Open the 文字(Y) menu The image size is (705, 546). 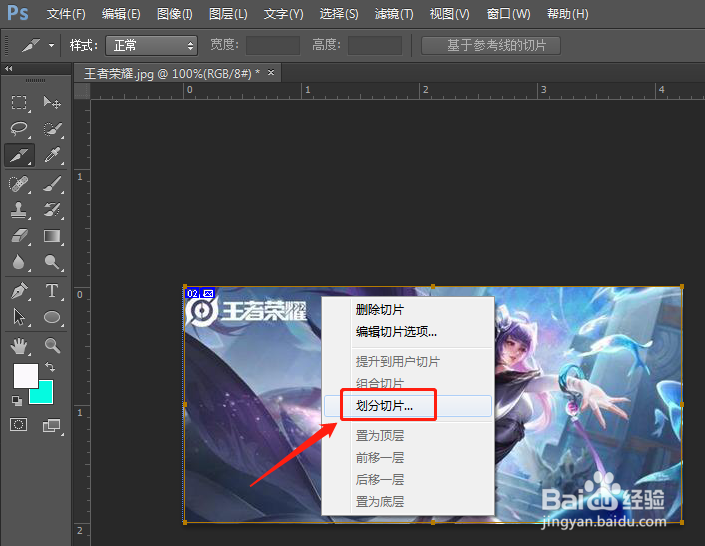click(283, 14)
